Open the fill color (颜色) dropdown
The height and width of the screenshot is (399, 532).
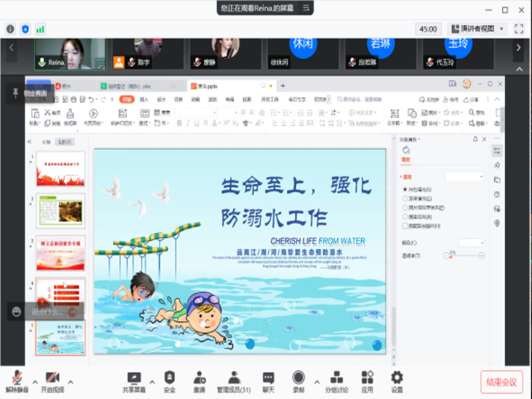471,243
